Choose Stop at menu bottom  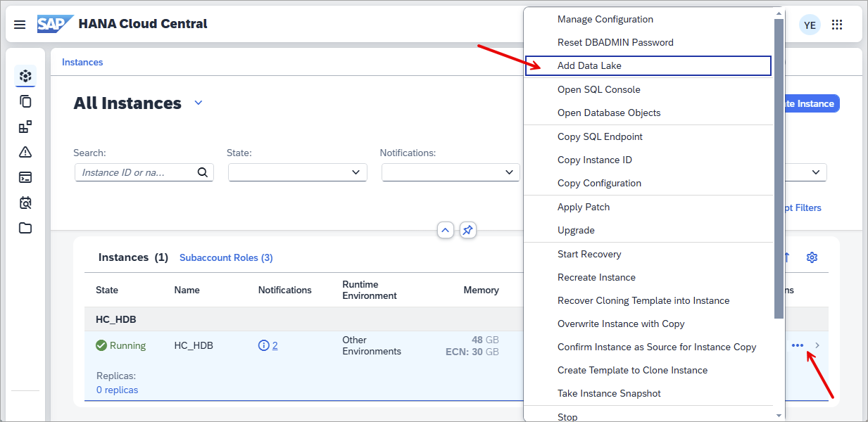click(649, 415)
